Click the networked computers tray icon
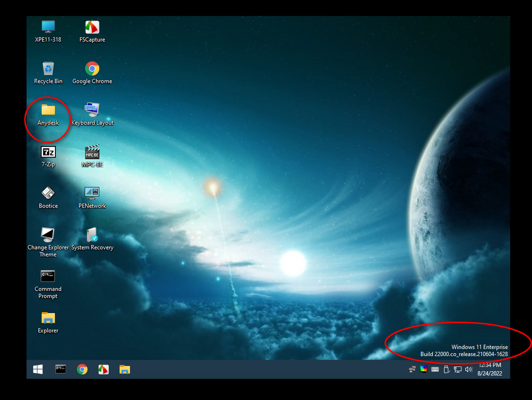Screen dimensions: 532x400 pos(412,369)
